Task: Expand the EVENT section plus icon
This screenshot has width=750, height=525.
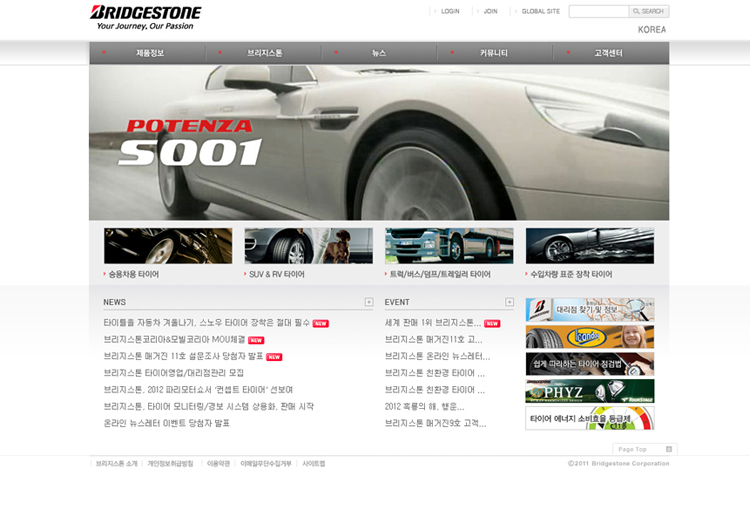Action: coord(509,302)
